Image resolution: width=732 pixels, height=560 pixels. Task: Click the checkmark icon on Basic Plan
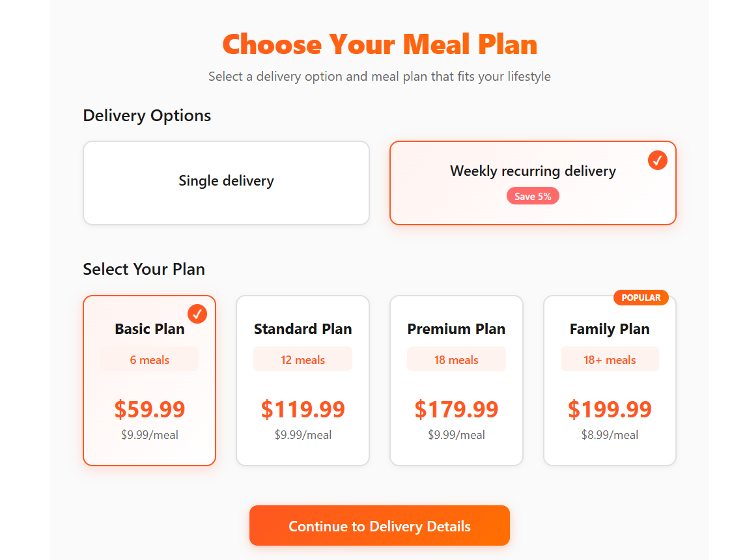point(197,314)
